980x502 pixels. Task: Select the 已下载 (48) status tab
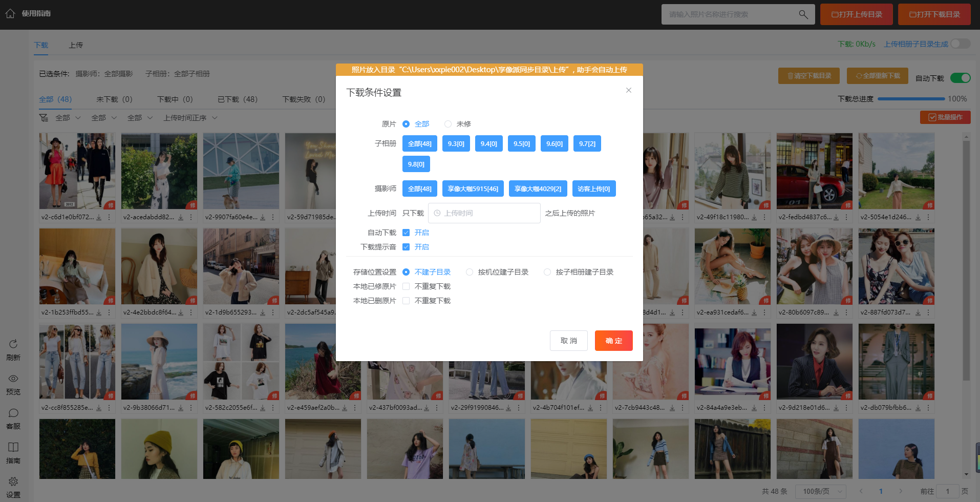coord(238,99)
